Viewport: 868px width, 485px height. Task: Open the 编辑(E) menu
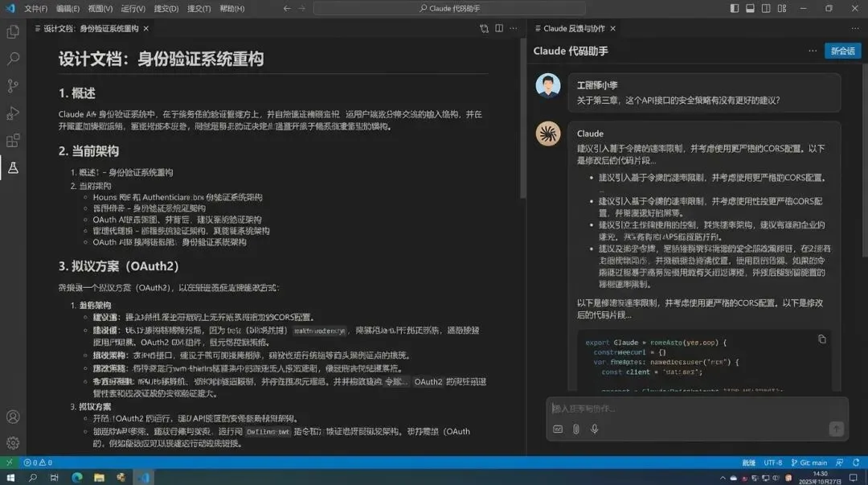click(68, 8)
